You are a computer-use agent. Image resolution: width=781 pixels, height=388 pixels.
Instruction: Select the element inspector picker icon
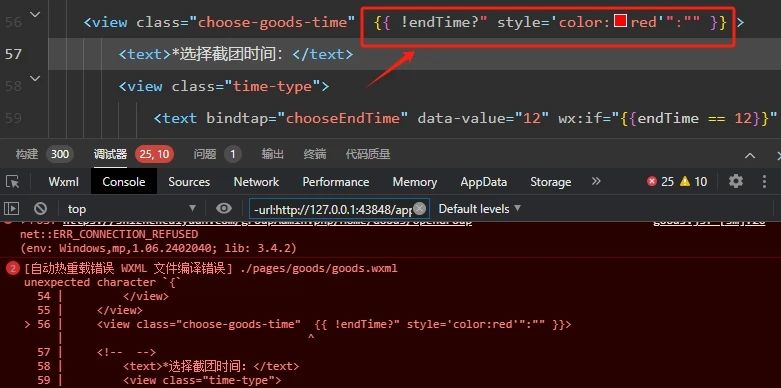[12, 182]
